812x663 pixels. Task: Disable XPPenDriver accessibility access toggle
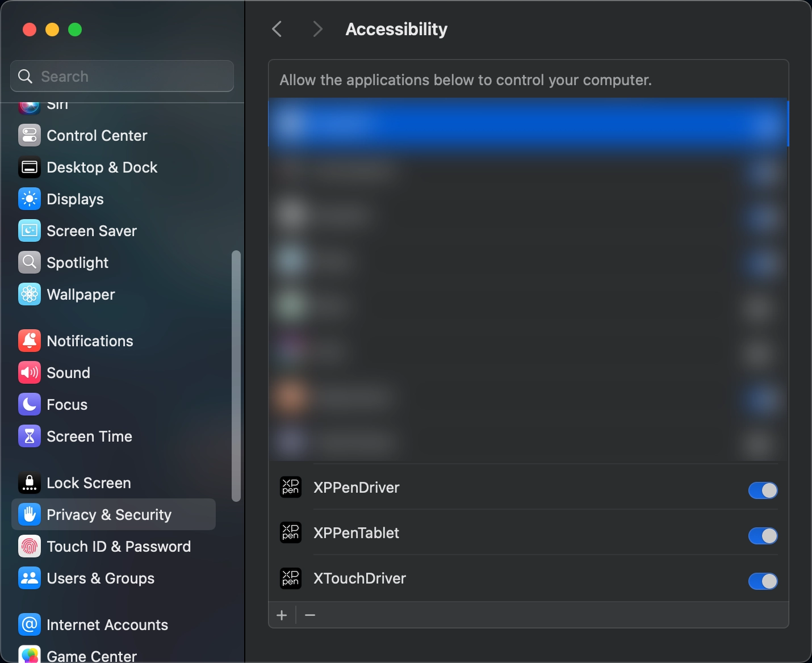[x=763, y=490]
